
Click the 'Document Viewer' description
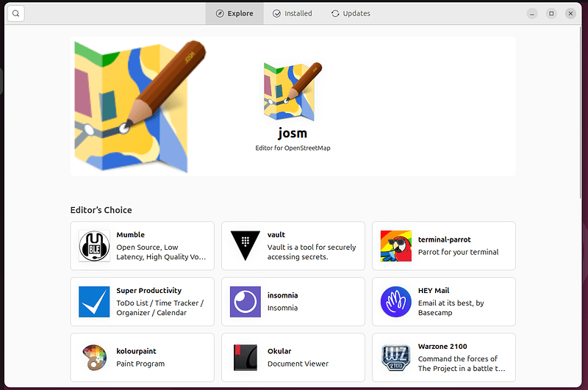(x=298, y=364)
